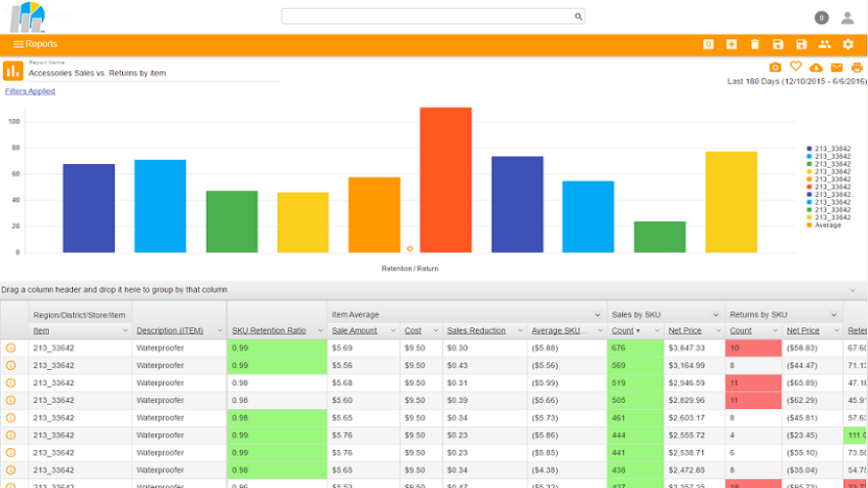Screen dimensions: 868x488
Task: Expand the SKU Retention Ratio column dropdown
Action: 318,331
